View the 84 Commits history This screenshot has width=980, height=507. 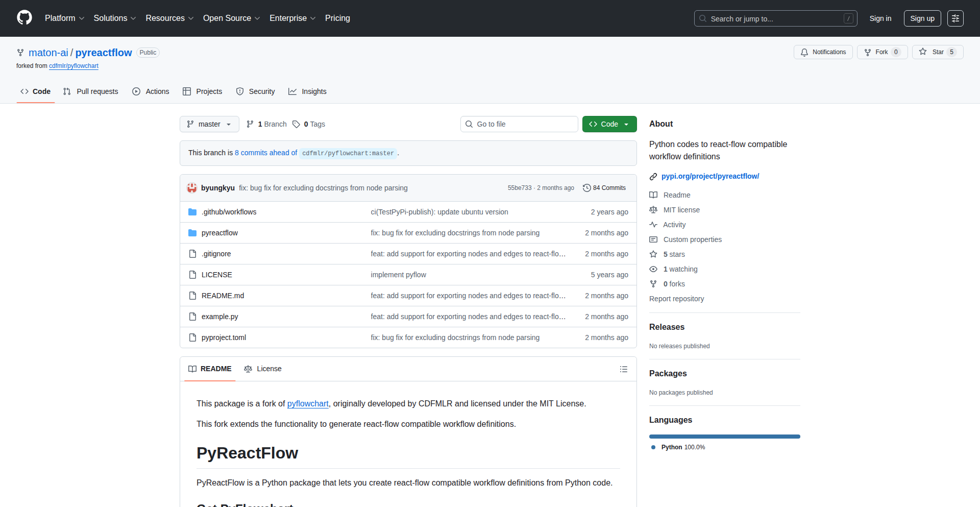[x=604, y=188]
